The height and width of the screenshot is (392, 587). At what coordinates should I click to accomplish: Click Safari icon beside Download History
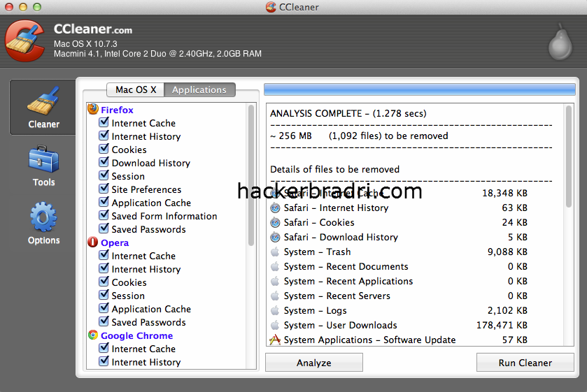[x=275, y=237]
